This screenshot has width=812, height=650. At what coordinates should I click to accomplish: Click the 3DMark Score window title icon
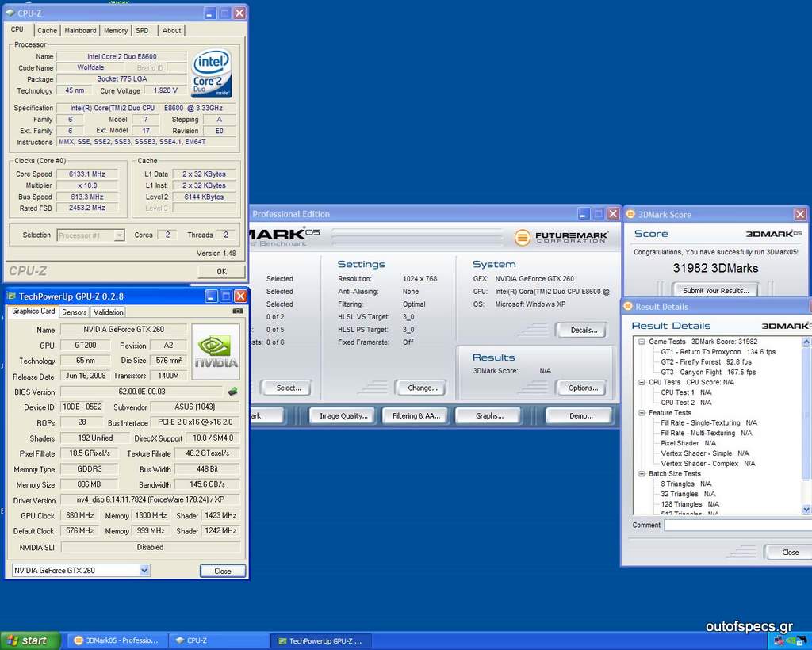630,214
